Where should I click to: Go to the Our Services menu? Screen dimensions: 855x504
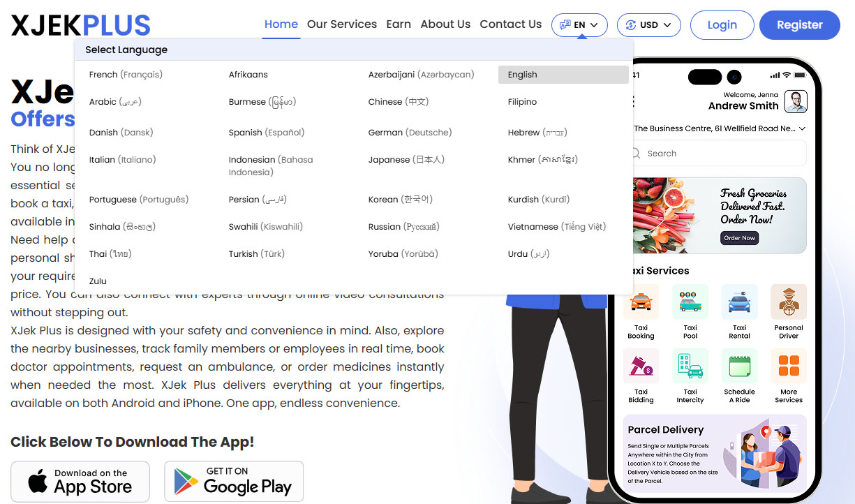tap(341, 24)
